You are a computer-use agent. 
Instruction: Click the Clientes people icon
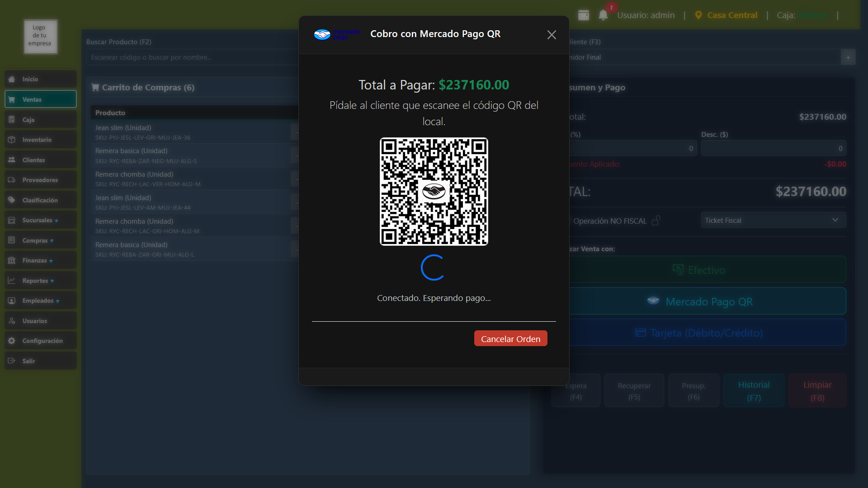[12, 160]
